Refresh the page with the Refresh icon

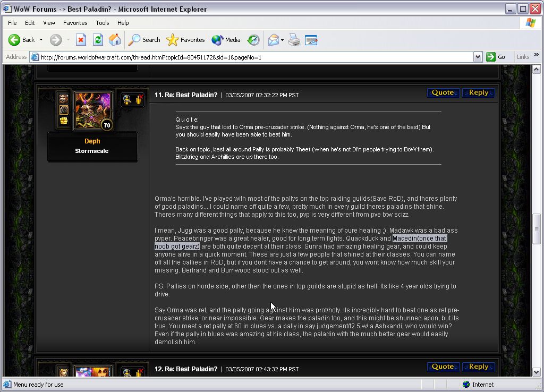pos(98,40)
